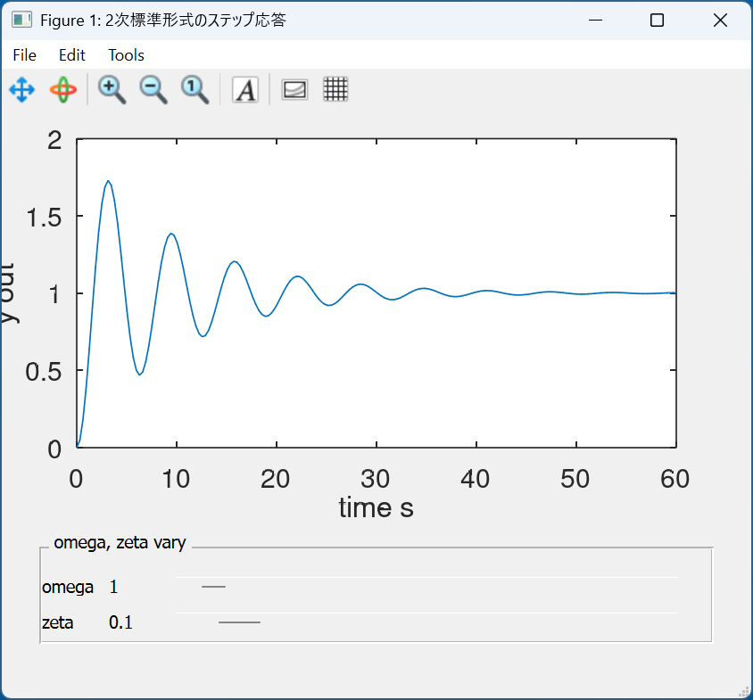Image resolution: width=753 pixels, height=700 pixels.
Task: Toggle the plot grid icon
Action: (x=335, y=89)
